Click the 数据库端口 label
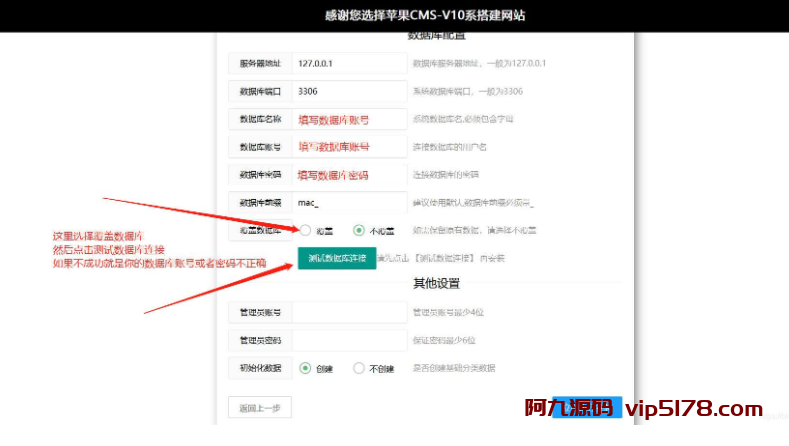 coord(260,92)
